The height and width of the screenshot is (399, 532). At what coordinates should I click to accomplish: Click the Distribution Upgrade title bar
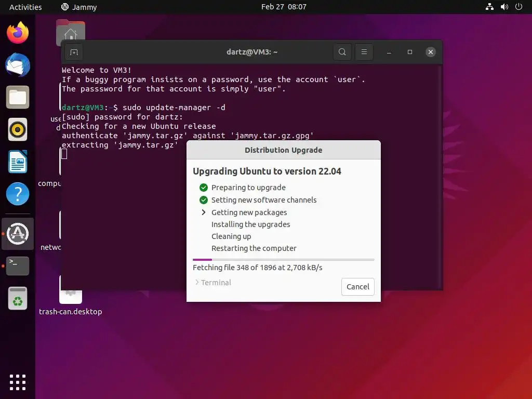(283, 150)
